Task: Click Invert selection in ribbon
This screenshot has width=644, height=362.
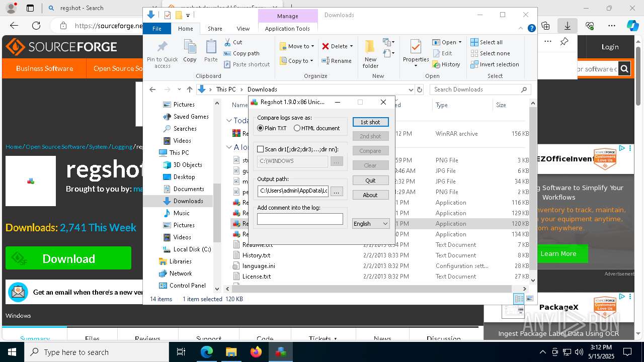Action: pyautogui.click(x=495, y=64)
